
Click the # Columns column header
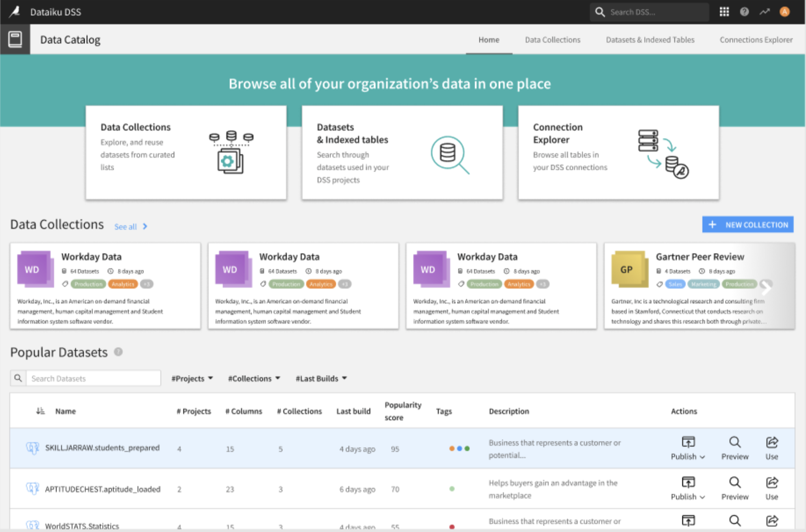(244, 411)
